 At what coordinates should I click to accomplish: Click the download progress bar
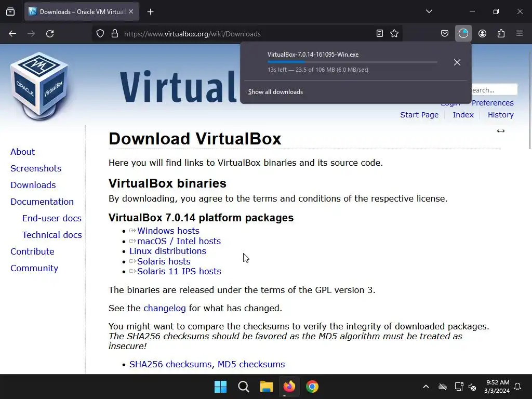click(x=352, y=62)
